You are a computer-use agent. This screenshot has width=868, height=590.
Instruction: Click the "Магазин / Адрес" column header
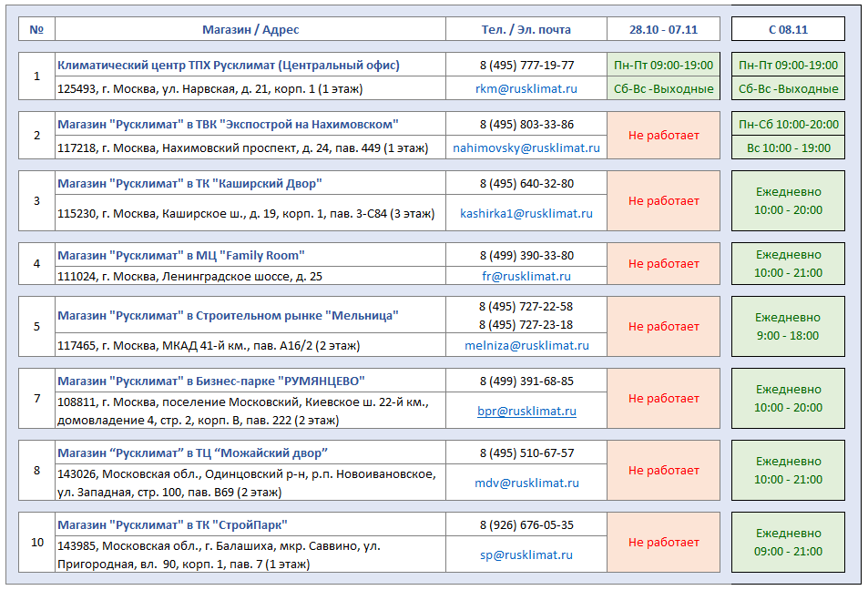[250, 30]
